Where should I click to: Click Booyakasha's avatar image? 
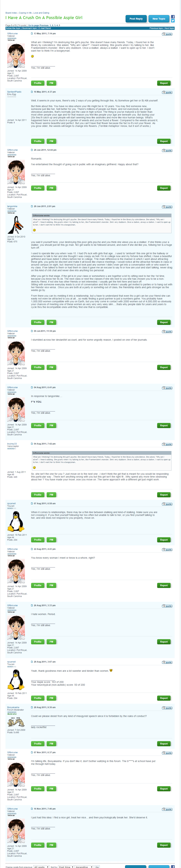pos(16,722)
